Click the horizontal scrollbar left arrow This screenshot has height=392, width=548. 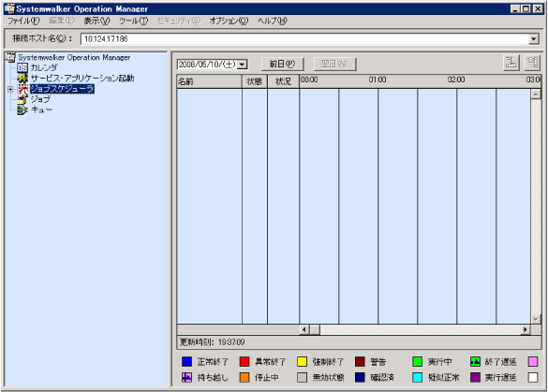pos(304,329)
